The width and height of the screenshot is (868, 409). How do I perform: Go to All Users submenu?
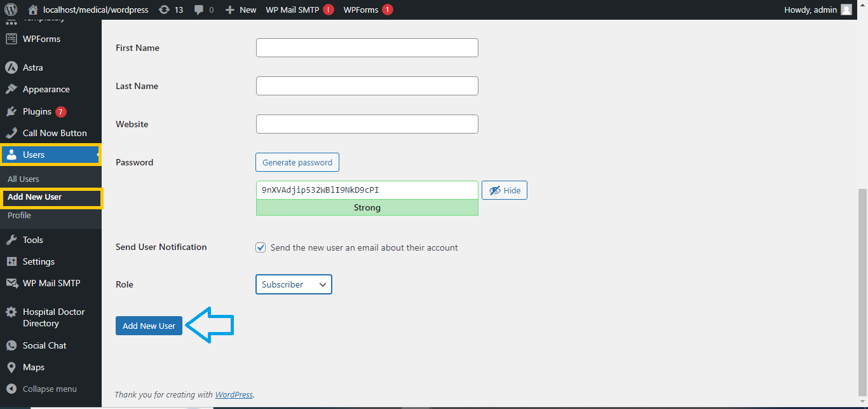coord(24,179)
